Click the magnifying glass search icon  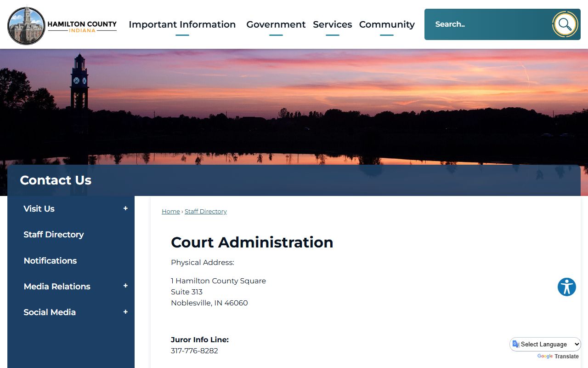coord(565,24)
